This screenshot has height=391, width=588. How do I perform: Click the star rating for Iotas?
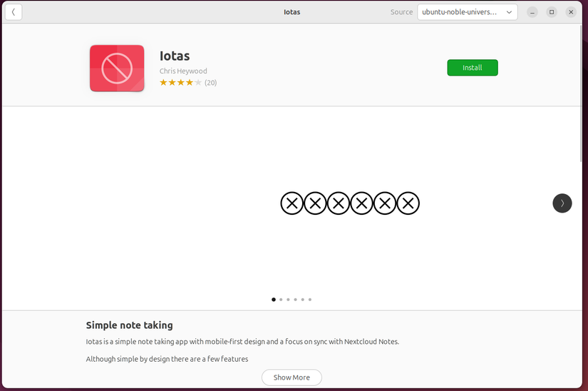click(180, 83)
